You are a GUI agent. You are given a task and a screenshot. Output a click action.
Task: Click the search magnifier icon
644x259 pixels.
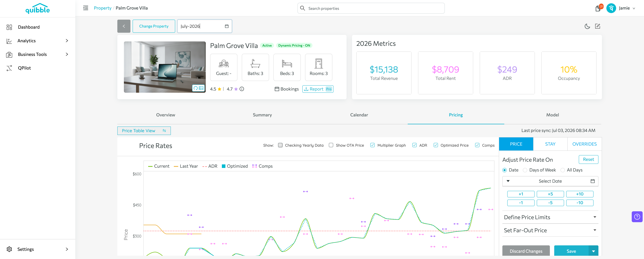pos(302,8)
